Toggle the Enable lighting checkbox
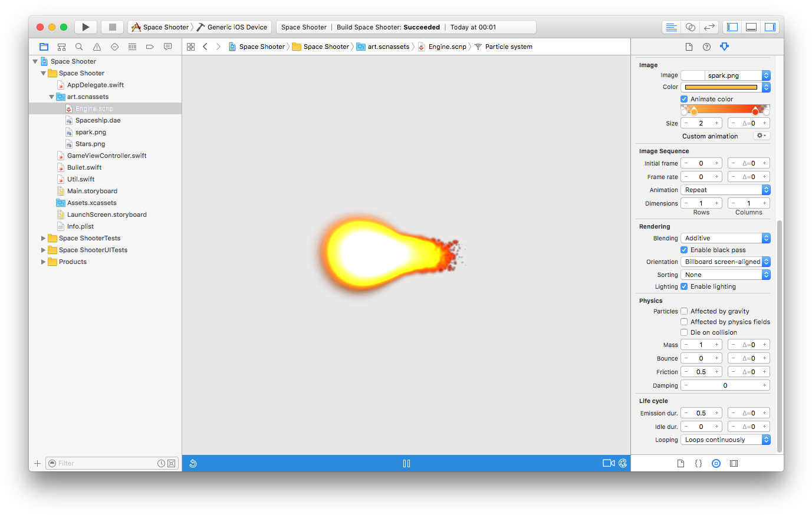The height and width of the screenshot is (515, 812). (x=684, y=286)
